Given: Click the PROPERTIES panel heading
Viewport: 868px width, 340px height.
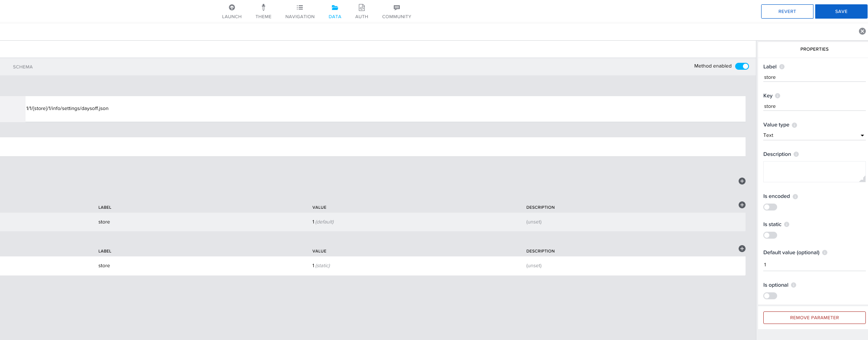Looking at the screenshot, I should tap(814, 49).
